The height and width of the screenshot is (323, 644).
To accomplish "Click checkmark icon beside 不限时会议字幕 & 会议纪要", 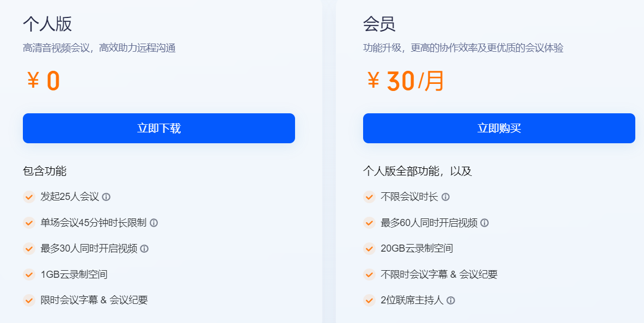I will 370,275.
